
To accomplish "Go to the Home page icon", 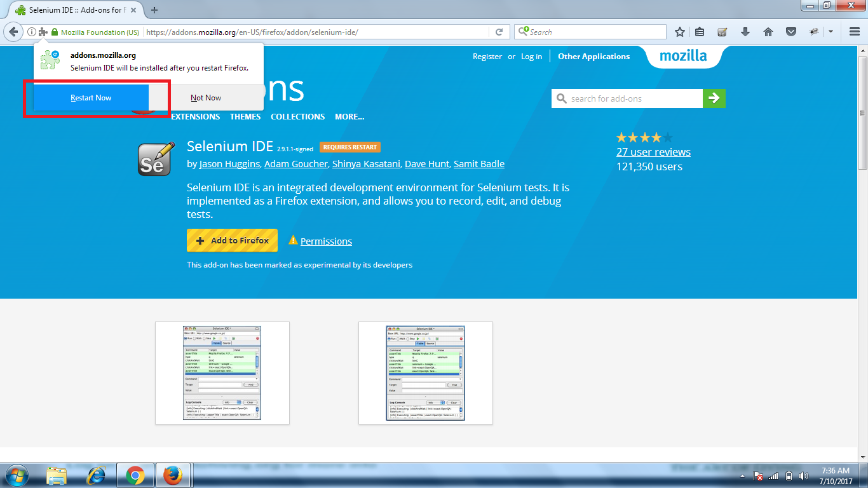I will pos(768,32).
